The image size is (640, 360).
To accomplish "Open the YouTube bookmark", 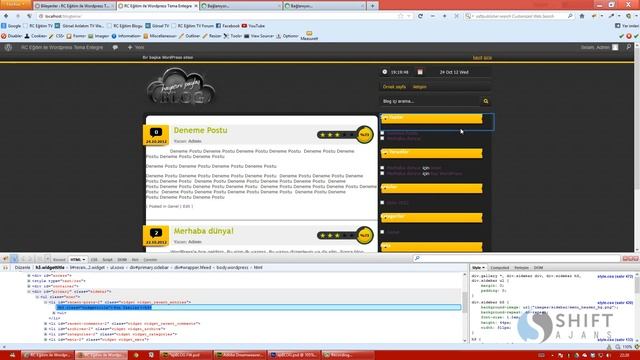I will pos(253,26).
